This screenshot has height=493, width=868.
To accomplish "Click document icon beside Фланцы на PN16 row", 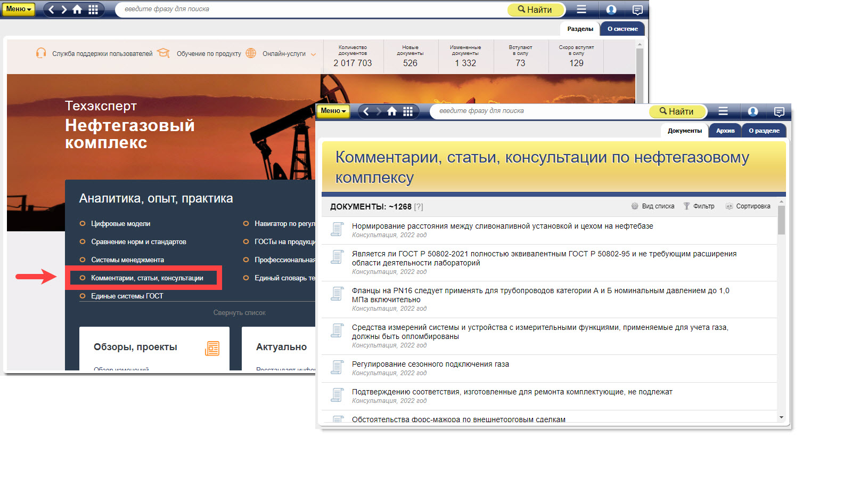I will point(337,293).
